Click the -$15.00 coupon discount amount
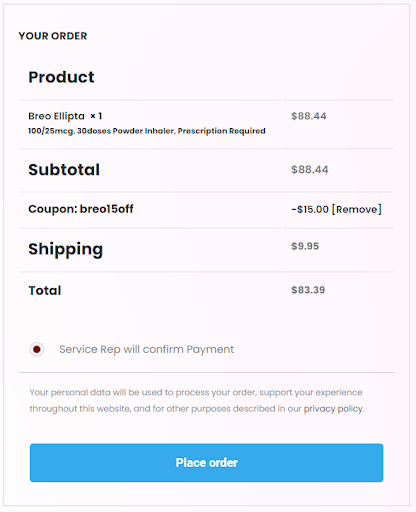Screen dimensions: 416x512 pyautogui.click(x=310, y=209)
